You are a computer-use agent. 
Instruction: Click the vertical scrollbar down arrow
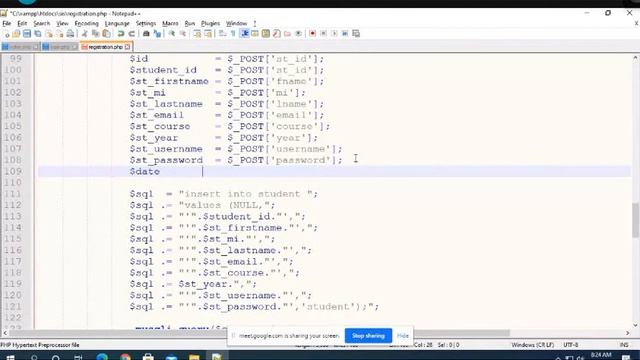[635, 325]
